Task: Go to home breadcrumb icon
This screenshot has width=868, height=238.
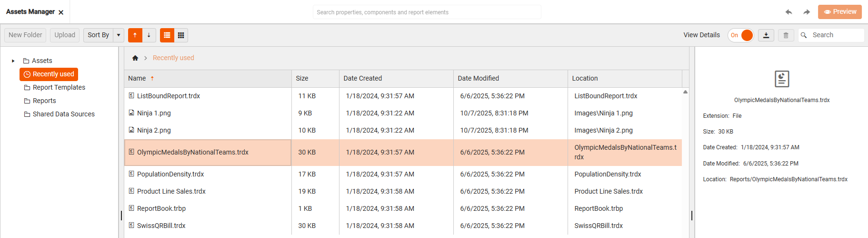Action: pos(135,58)
